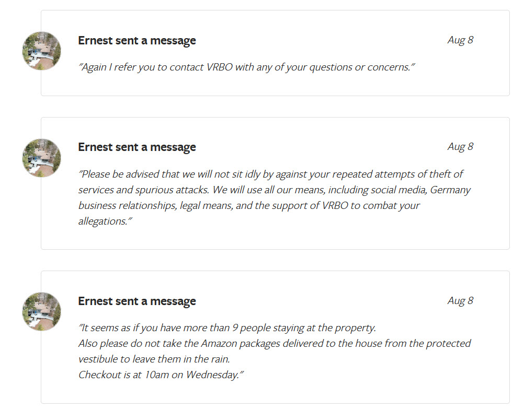Click the bottom 'Ernest sent a message' heading
Image resolution: width=524 pixels, height=420 pixels.
pos(137,301)
